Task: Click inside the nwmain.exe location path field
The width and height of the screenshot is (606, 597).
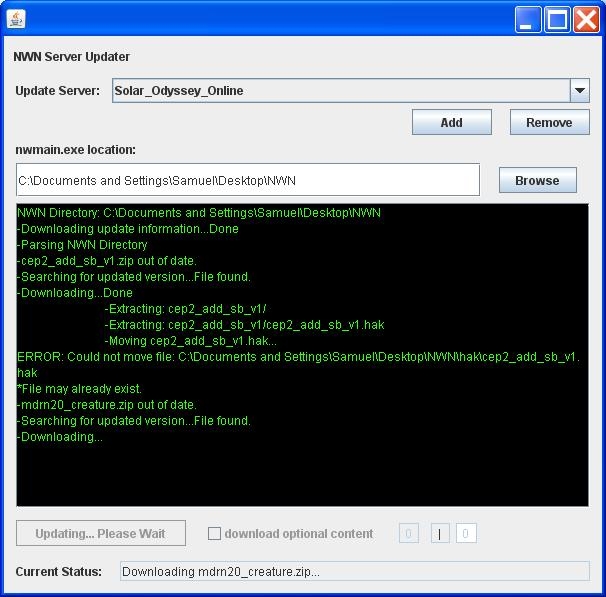Action: tap(247, 180)
